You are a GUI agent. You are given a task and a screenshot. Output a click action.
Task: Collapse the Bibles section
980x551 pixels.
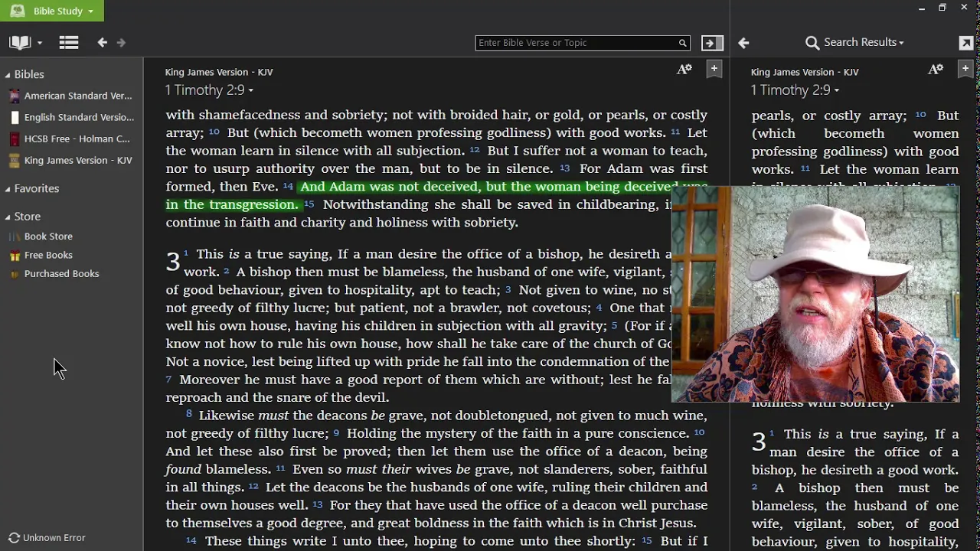pos(24,74)
